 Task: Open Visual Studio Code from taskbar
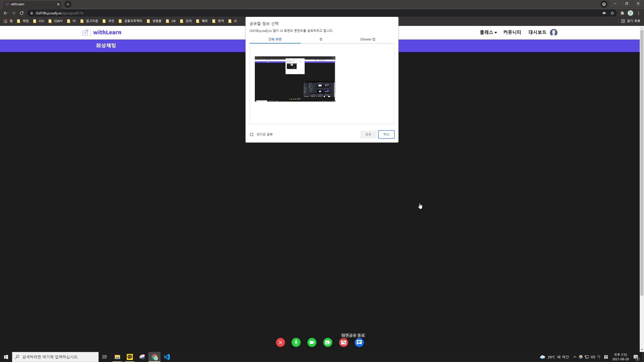[x=167, y=357]
